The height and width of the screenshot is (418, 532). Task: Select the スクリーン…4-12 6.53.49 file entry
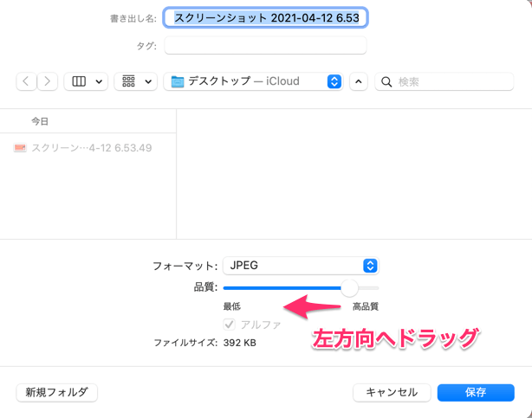pos(91,148)
